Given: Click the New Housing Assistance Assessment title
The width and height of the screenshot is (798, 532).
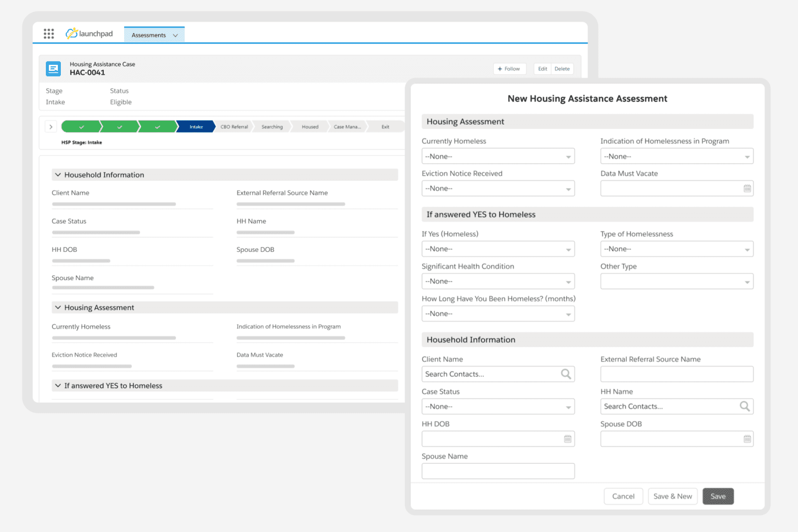Looking at the screenshot, I should 587,99.
